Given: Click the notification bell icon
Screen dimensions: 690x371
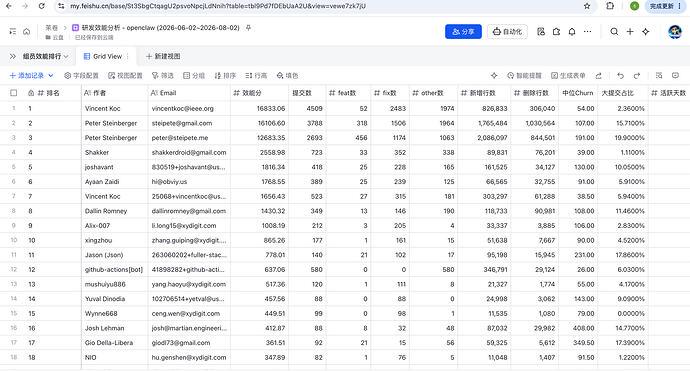Looking at the screenshot, I should click(x=572, y=32).
